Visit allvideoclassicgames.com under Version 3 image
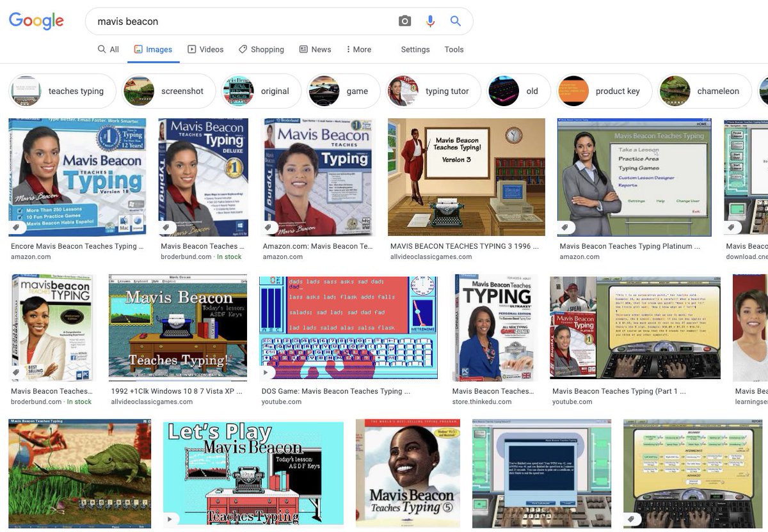Viewport: 768px width, 532px height. pyautogui.click(x=431, y=257)
